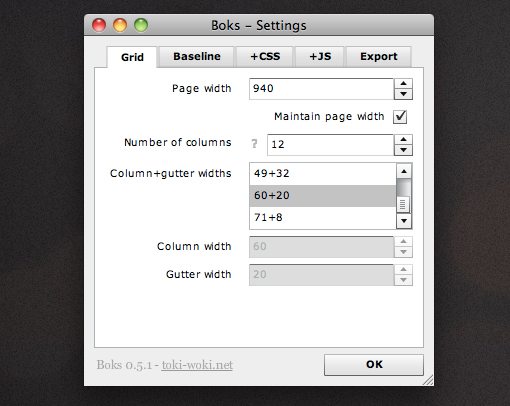
Task: Click the OK button
Action: coord(374,365)
